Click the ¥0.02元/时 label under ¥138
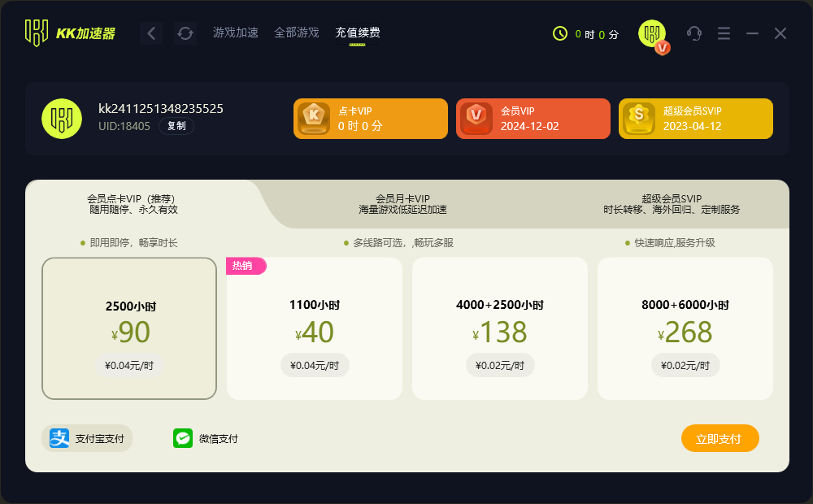813x504 pixels. [x=500, y=366]
